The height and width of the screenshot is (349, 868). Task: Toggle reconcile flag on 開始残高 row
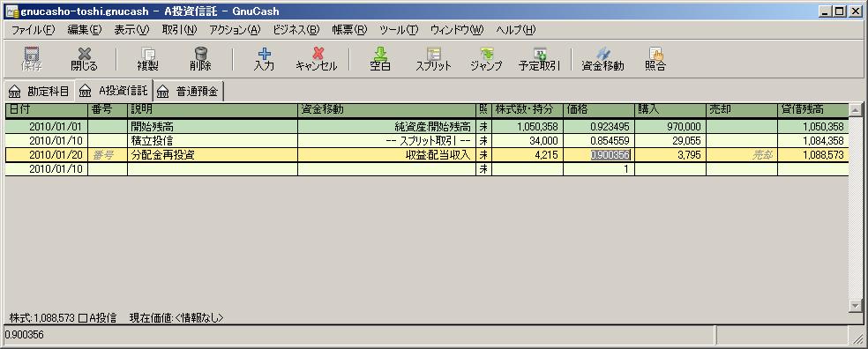[x=483, y=127]
